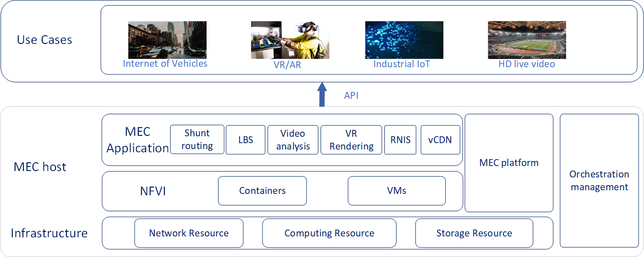The image size is (644, 257).
Task: Click the blue upward API arrow
Action: click(322, 95)
